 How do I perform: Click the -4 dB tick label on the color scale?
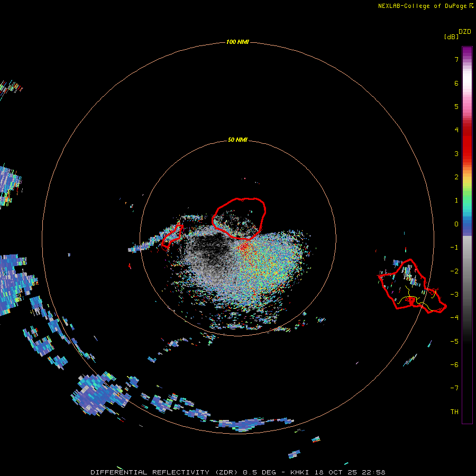pos(454,318)
